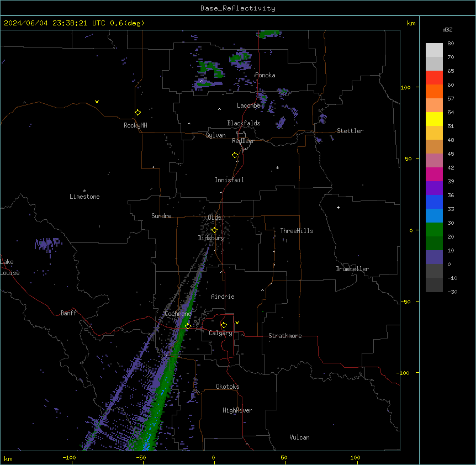Click the -50 tick on the right axis
This screenshot has width=476, height=465.
pyautogui.click(x=405, y=302)
